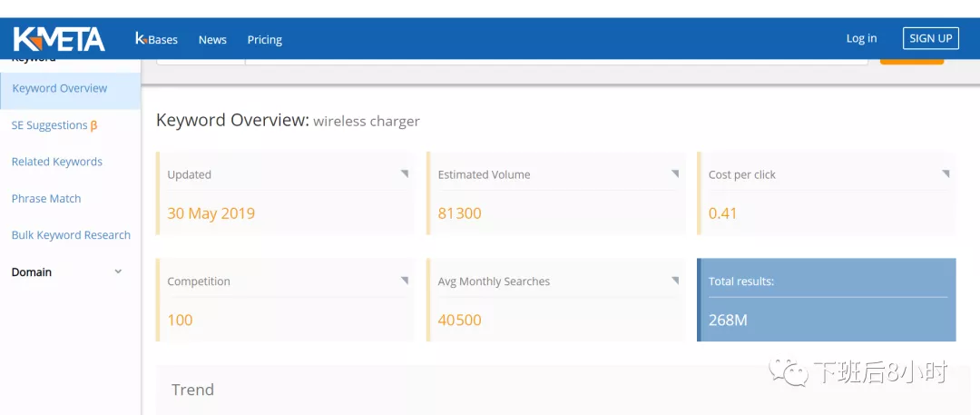Expand the Domain sidebar section
980x415 pixels.
pyautogui.click(x=118, y=272)
